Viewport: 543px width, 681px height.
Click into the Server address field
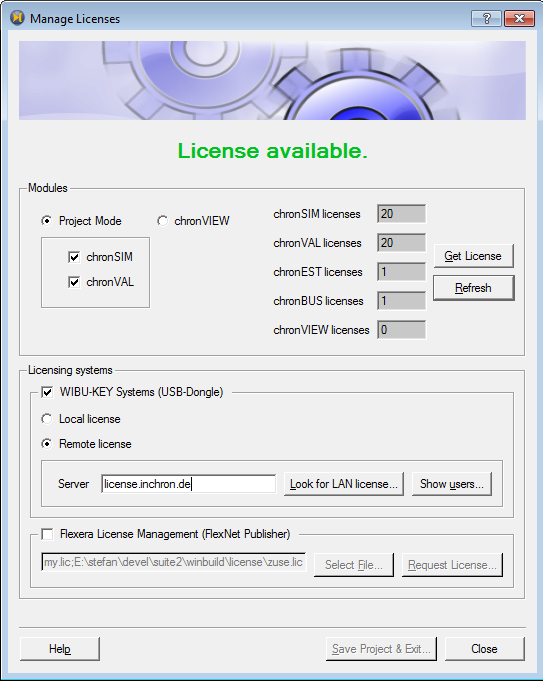coord(189,484)
